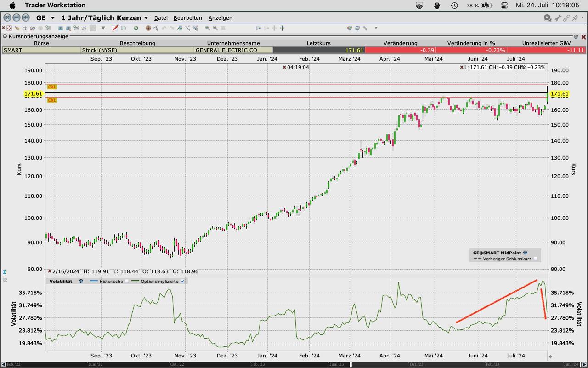Open chart settings with the wrench icon
This screenshot has width=588, height=368.
coord(558,18)
